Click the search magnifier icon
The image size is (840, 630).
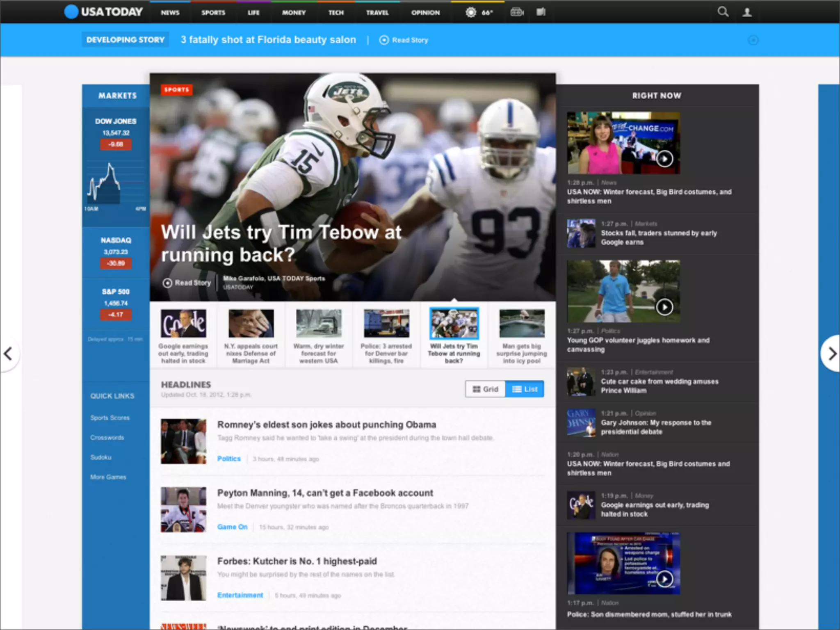[x=723, y=12]
